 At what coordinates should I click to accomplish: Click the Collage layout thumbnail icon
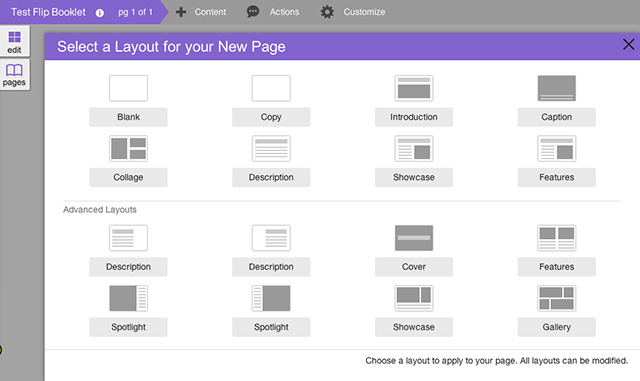(x=128, y=149)
